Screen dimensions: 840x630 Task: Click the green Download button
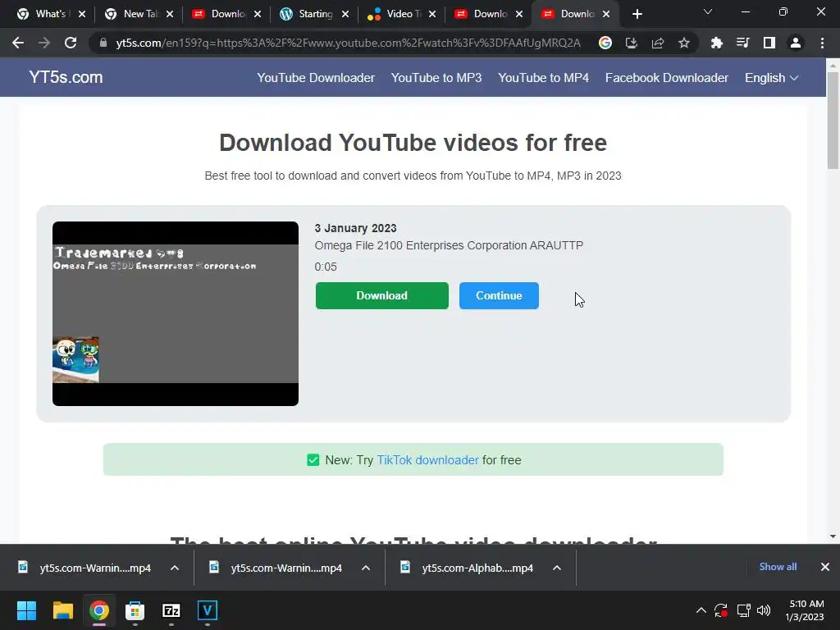(382, 295)
